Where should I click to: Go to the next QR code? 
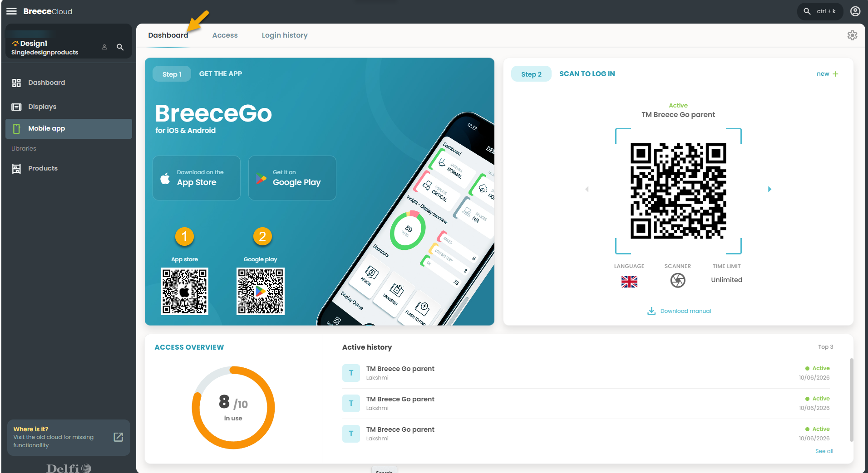[x=769, y=189]
